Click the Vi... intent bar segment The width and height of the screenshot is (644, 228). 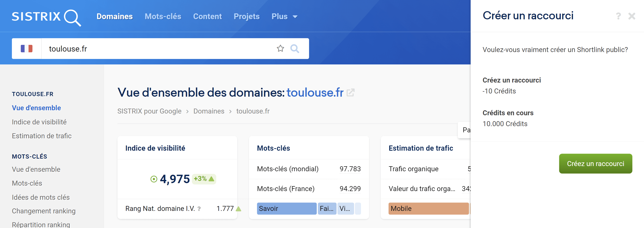pos(346,208)
